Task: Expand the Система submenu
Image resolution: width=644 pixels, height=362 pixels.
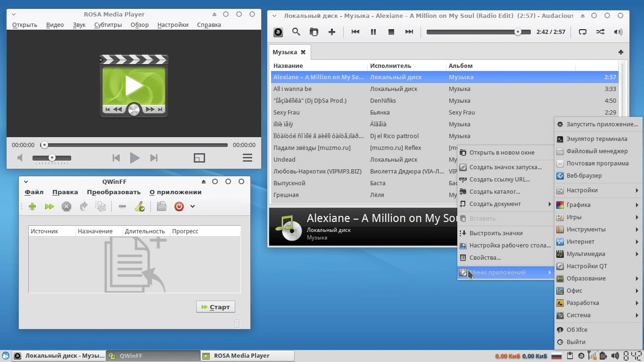Action: tap(598, 315)
